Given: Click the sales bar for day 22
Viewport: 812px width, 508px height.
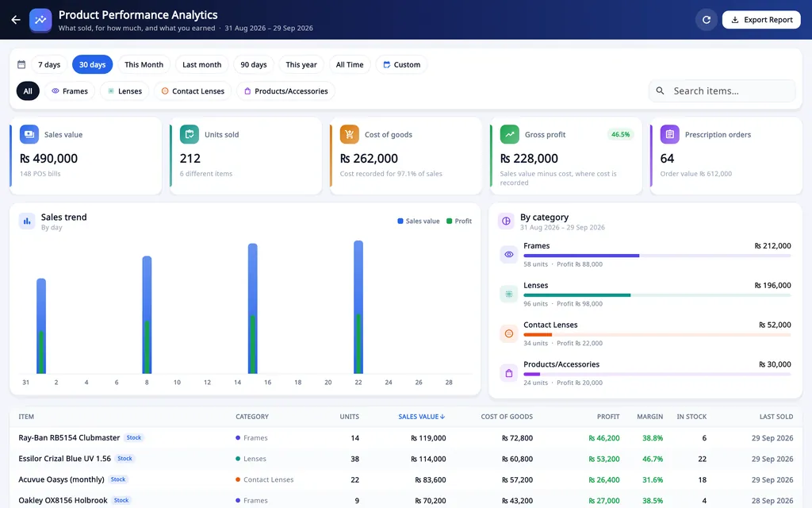Looking at the screenshot, I should coord(358,307).
